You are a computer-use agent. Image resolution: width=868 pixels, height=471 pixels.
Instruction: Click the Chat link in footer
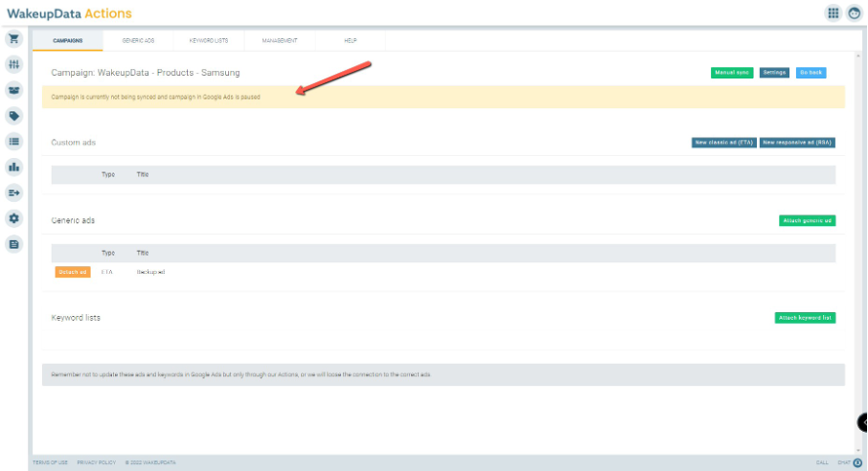[x=844, y=462]
